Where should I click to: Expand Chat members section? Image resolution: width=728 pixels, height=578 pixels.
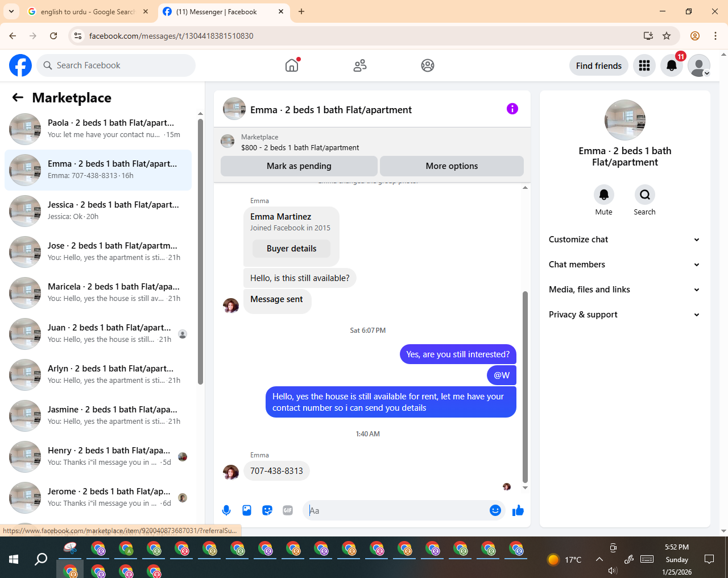pyautogui.click(x=624, y=265)
